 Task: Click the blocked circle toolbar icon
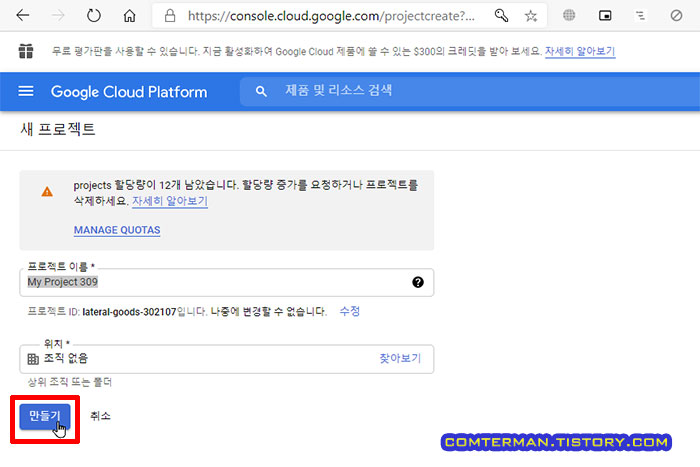click(x=676, y=16)
